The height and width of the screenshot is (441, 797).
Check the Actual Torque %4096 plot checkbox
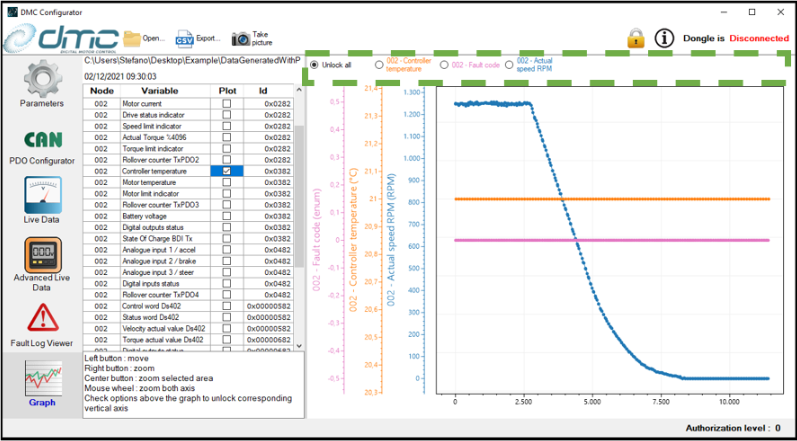pyautogui.click(x=227, y=137)
